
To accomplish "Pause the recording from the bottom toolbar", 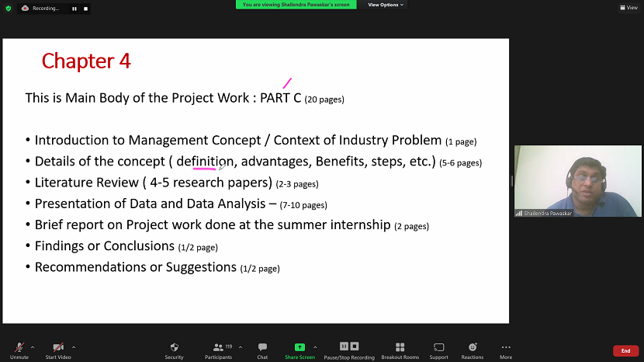I will pyautogui.click(x=344, y=346).
